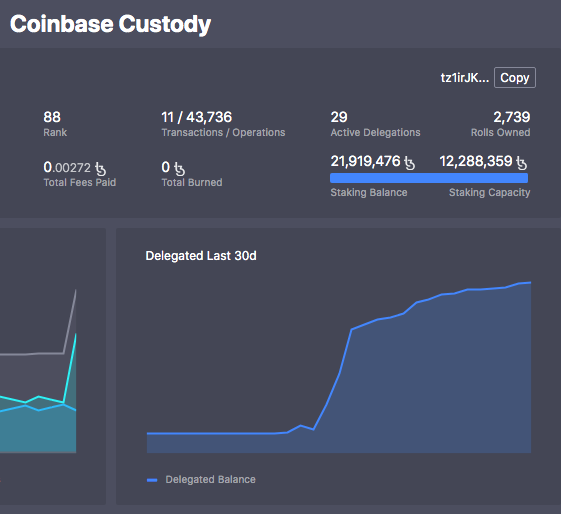This screenshot has height=514, width=561.
Task: Click the Transactions / Operations label
Action: [223, 132]
